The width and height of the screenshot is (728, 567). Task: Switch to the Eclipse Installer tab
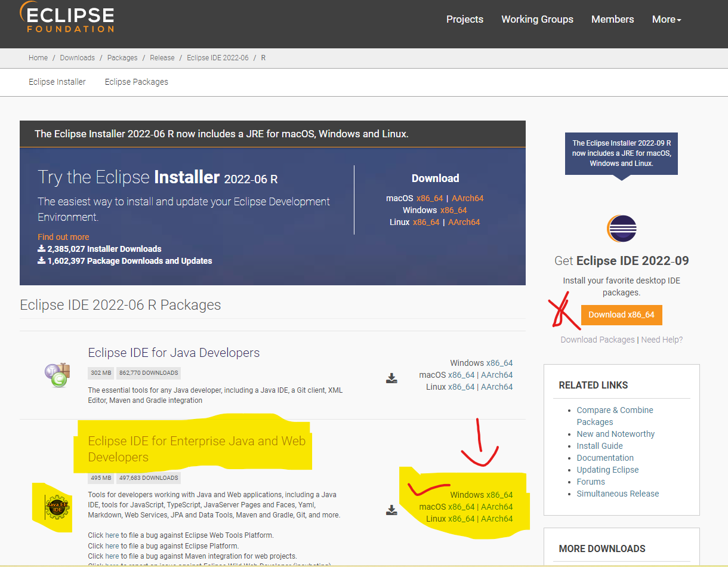click(57, 82)
